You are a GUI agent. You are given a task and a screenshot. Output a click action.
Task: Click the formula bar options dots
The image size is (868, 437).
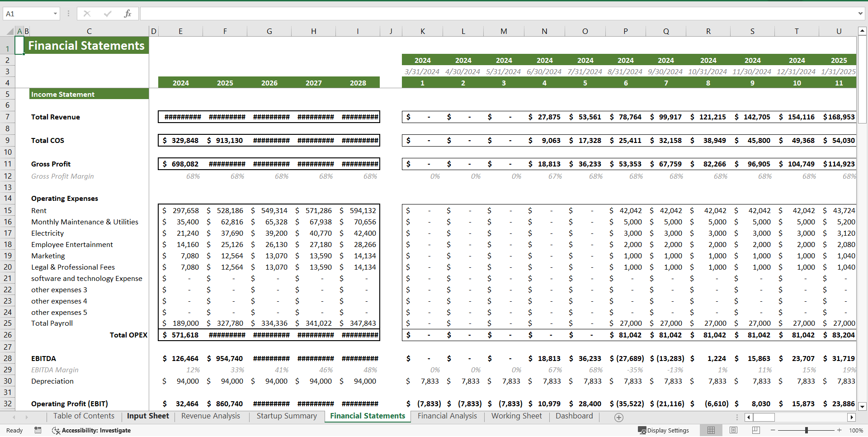(69, 14)
